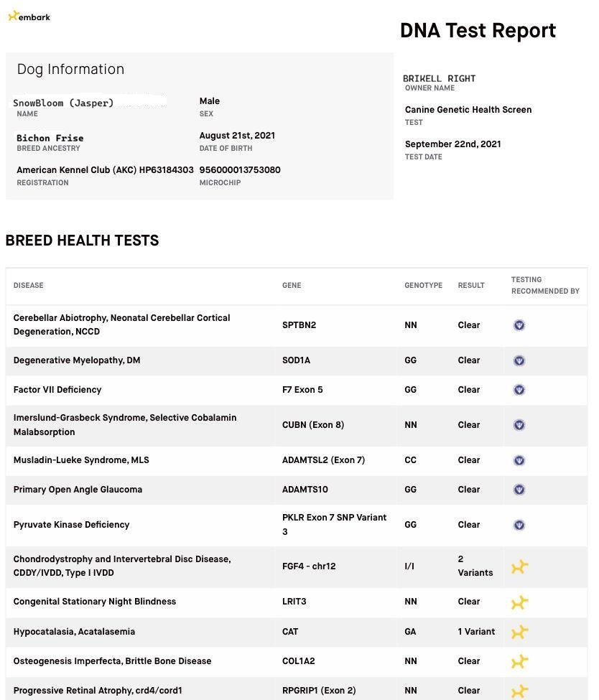Viewport: 599px width, 700px height.
Task: Click the DISEASE column header
Action: (x=29, y=286)
